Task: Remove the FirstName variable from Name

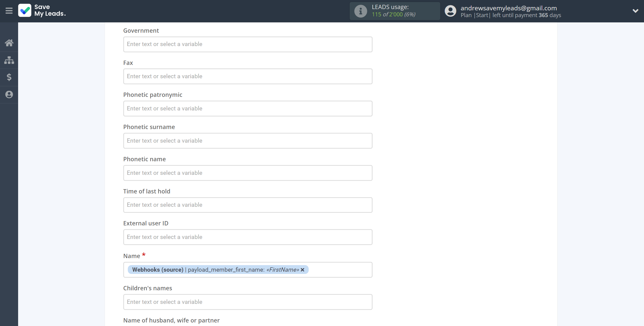Action: [303, 270]
